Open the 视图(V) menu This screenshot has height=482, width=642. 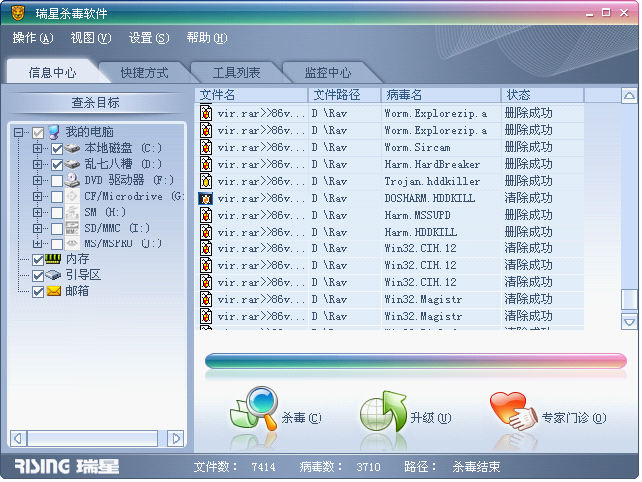tap(91, 38)
